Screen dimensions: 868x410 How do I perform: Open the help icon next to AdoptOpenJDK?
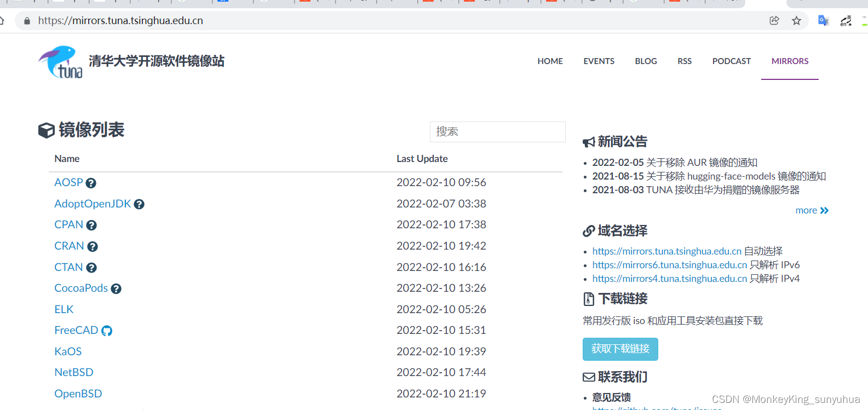click(x=139, y=204)
